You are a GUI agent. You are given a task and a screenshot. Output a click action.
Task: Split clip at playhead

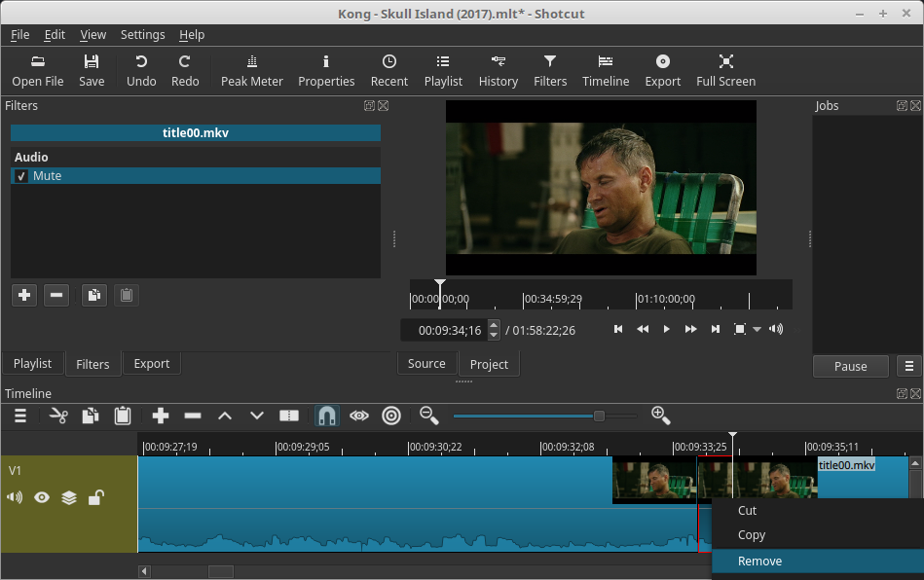(289, 417)
